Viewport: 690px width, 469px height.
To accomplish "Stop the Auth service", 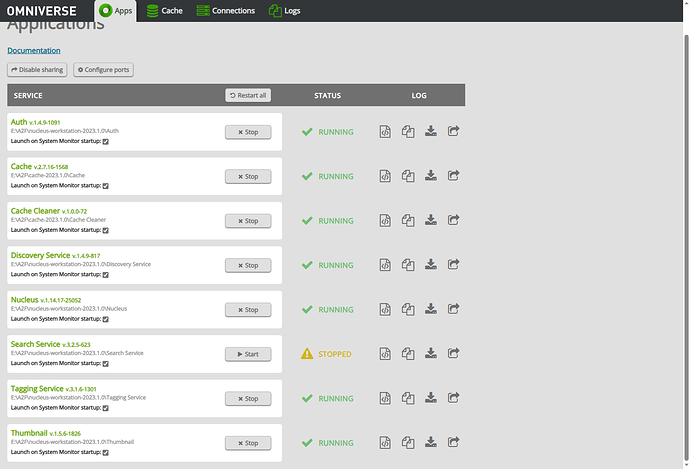I will (248, 132).
